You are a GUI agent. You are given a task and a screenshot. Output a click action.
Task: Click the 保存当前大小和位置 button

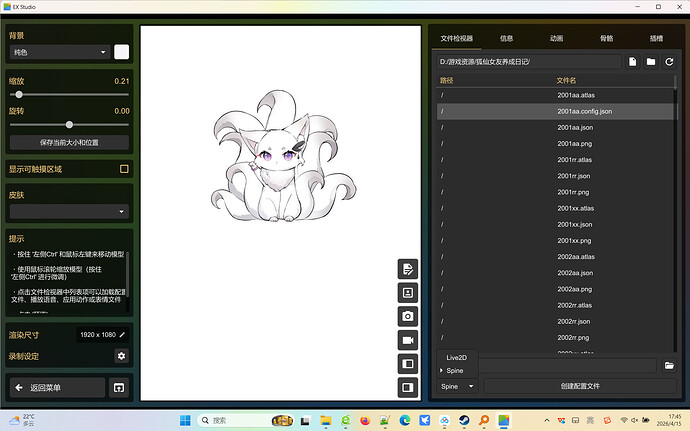(x=69, y=143)
